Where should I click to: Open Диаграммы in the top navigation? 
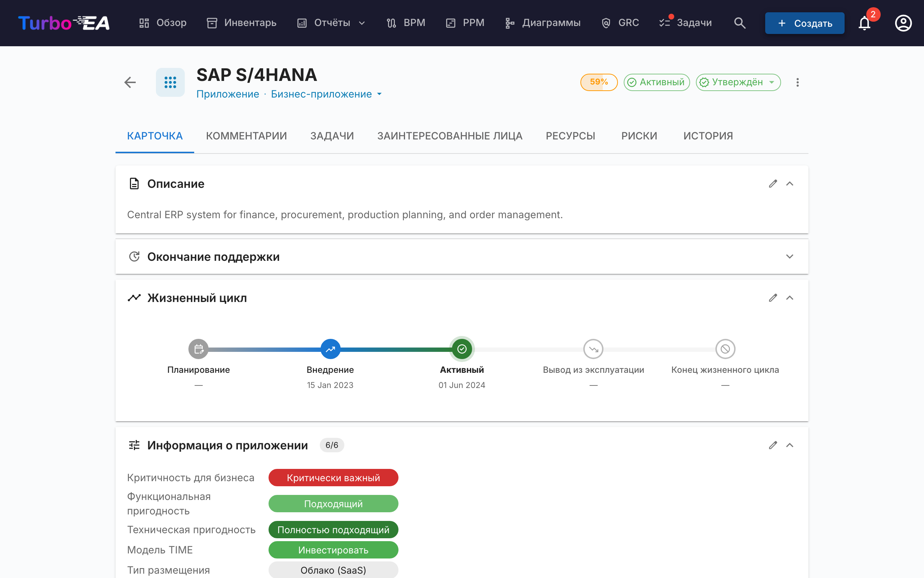(542, 23)
